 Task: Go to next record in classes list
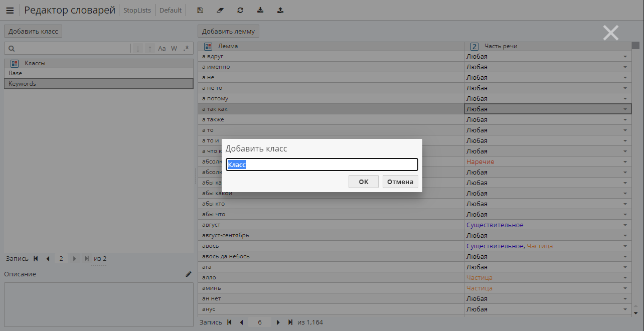(74, 259)
